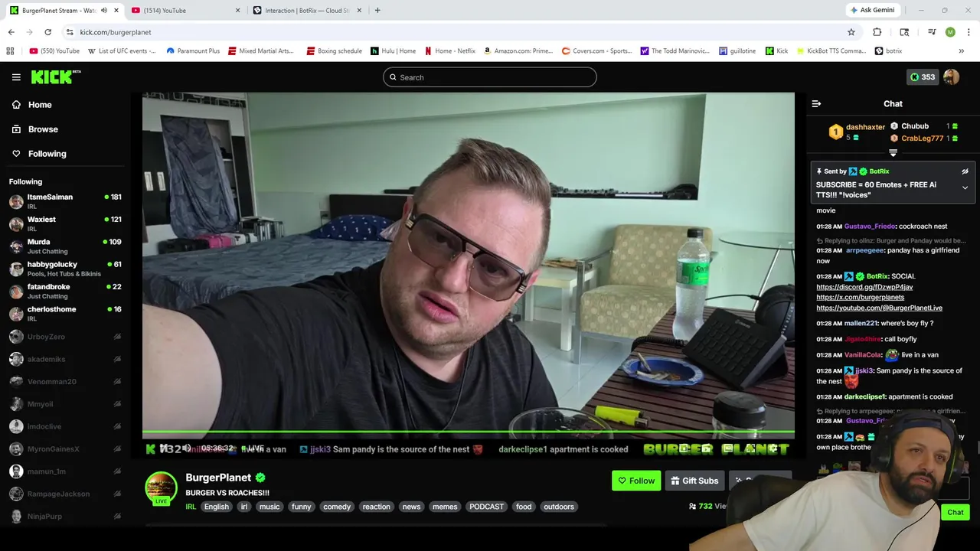Seek on the stream progress bar
Image resolution: width=980 pixels, height=551 pixels.
point(468,433)
